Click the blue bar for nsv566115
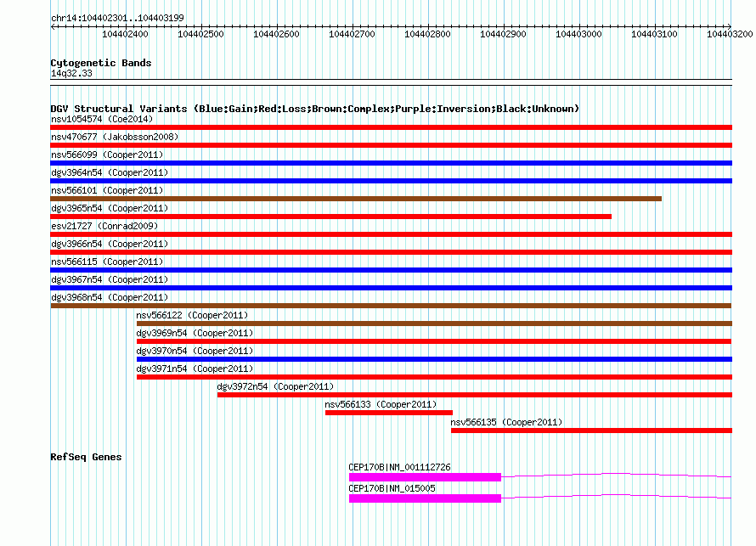Image resolution: width=756 pixels, height=546 pixels. 391,270
